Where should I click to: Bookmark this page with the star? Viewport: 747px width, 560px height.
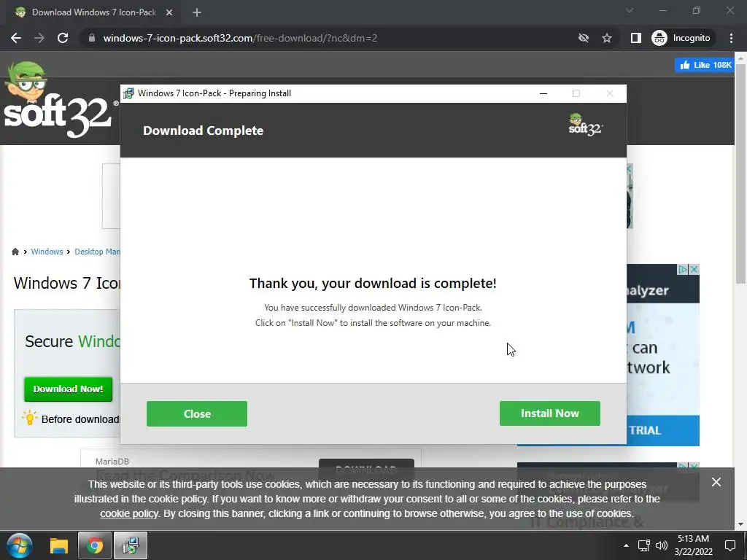[x=606, y=38]
